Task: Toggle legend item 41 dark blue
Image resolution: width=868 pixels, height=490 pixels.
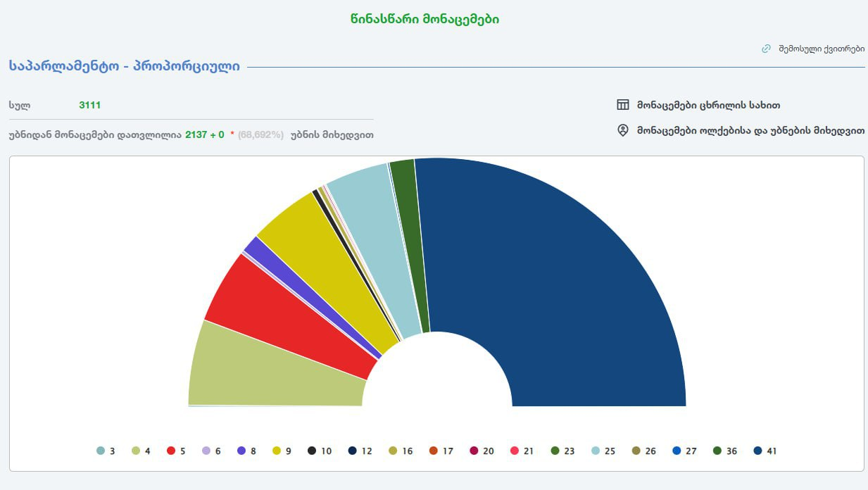Action: point(765,451)
